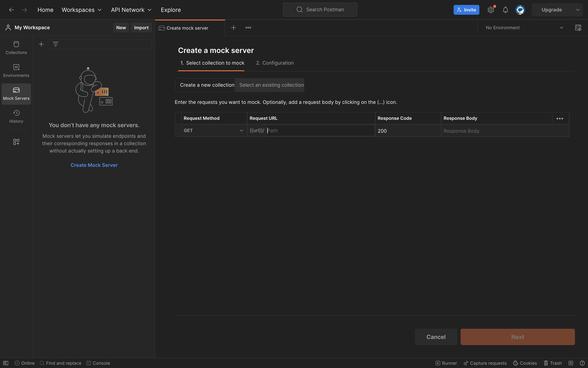Viewport: 588px width, 368px height.
Task: Click the Import button
Action: [x=141, y=28]
